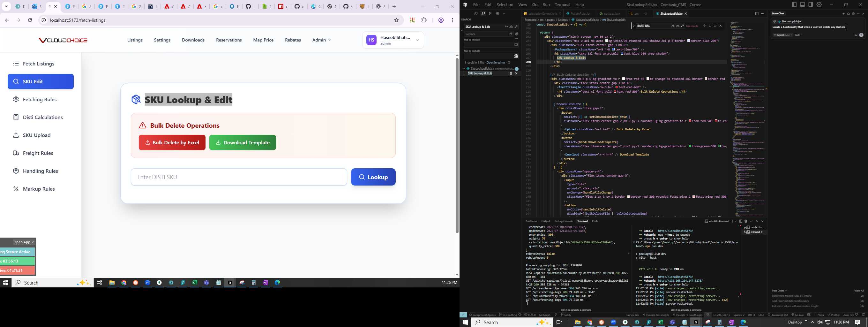
Task: Click the cloud background agent icon in chat
Action: [x=849, y=13]
